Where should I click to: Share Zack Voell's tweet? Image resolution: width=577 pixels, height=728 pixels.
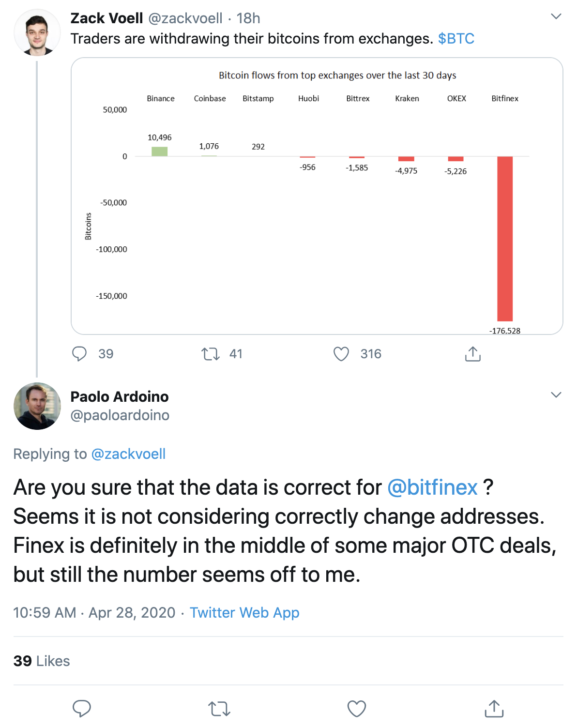[x=473, y=354]
